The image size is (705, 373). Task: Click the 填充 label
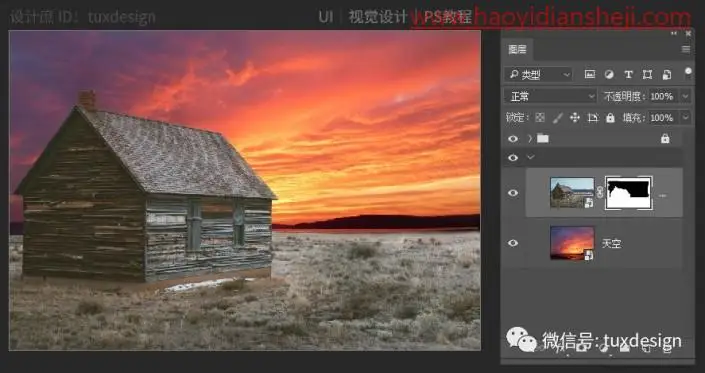pos(634,118)
